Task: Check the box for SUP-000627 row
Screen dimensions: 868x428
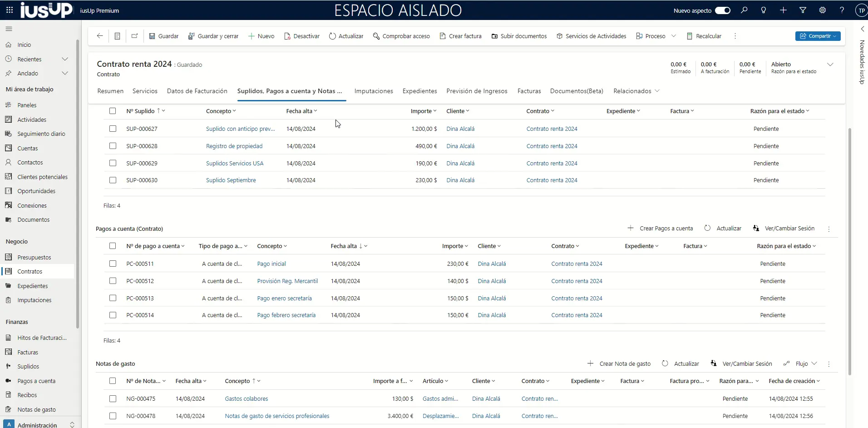Action: click(x=113, y=129)
